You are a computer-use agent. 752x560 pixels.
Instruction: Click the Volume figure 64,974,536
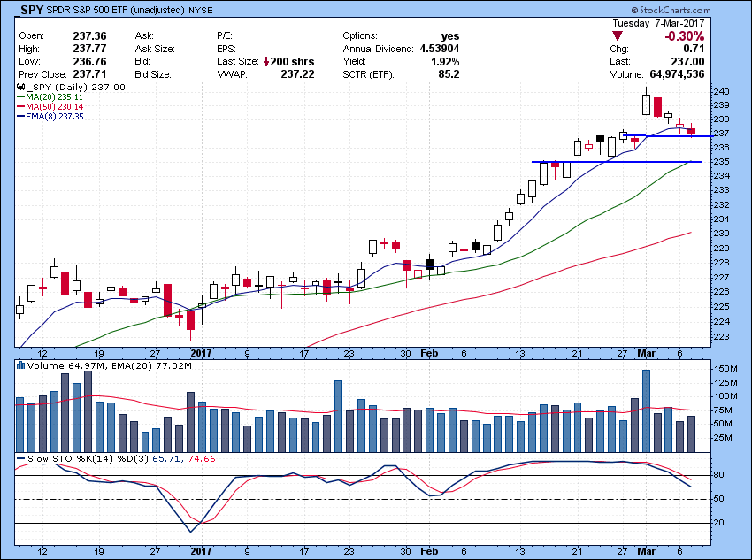pos(677,74)
